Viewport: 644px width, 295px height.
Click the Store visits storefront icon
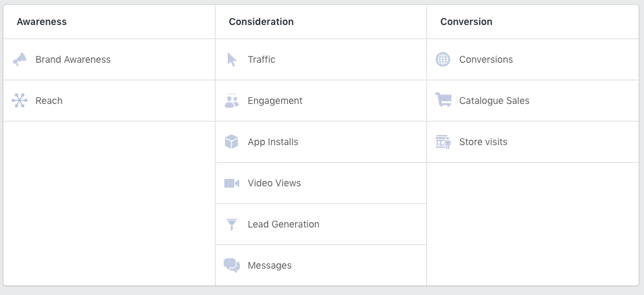coord(443,142)
